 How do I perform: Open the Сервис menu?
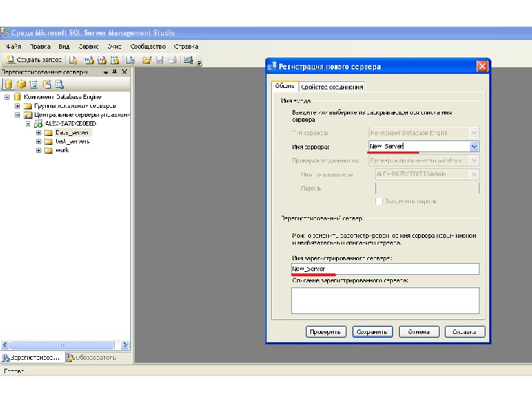coord(88,47)
